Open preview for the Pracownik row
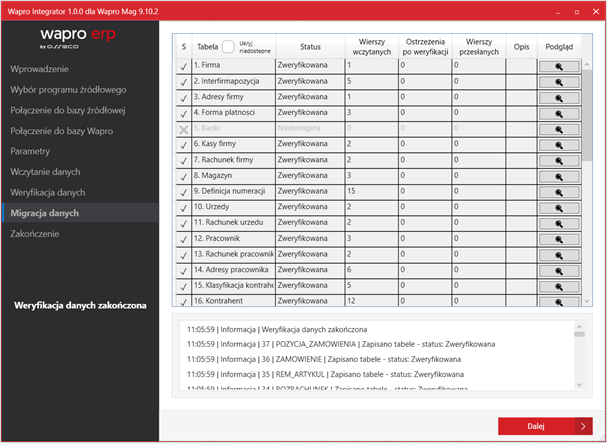 [x=559, y=239]
